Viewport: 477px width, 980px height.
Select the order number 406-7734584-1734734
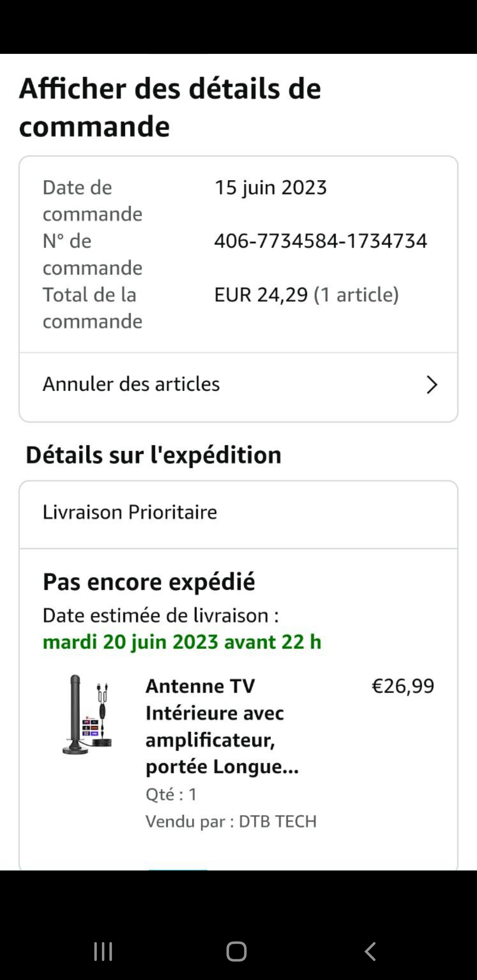[x=321, y=241]
